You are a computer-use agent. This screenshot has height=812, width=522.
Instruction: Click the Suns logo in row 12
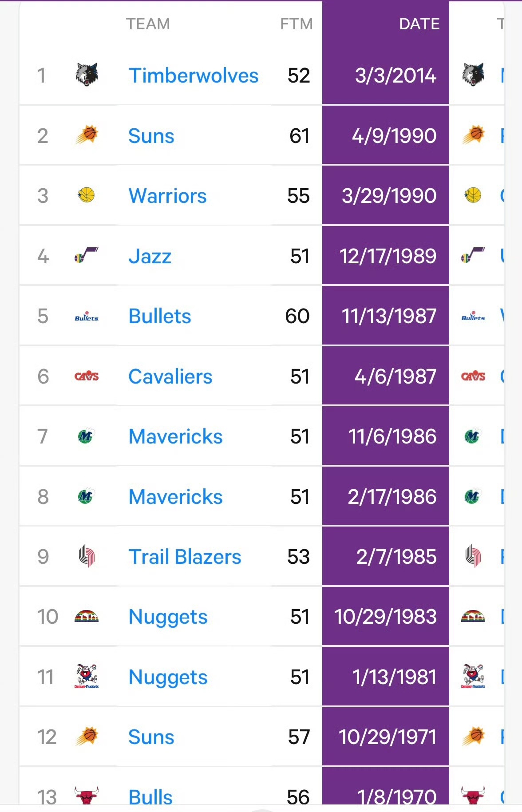(x=87, y=737)
